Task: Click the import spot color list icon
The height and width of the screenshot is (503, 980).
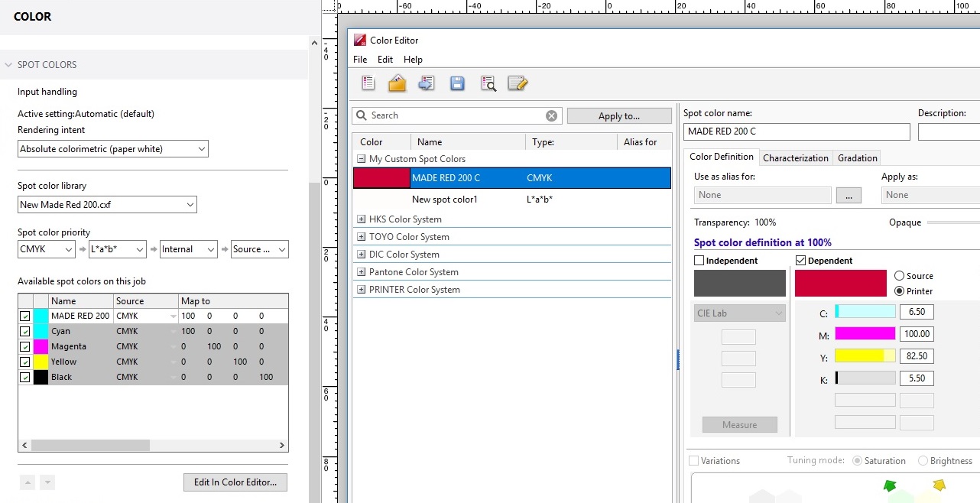Action: click(427, 83)
